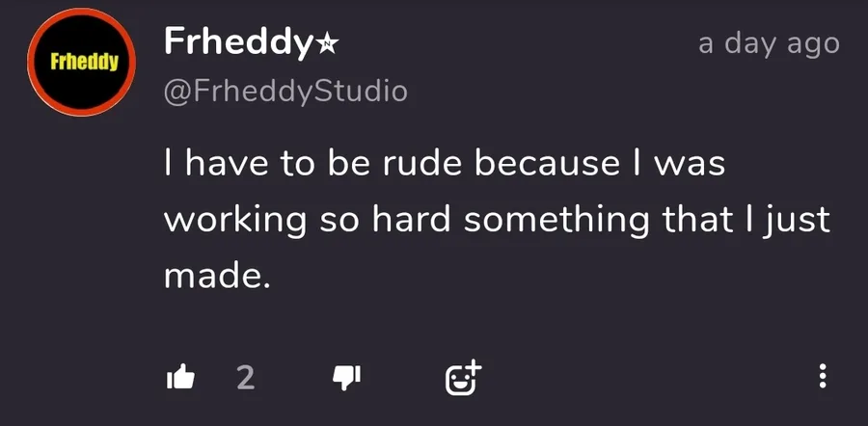
Task: Click the yellow "Frheddy" text inside the avatar
Action: (84, 64)
